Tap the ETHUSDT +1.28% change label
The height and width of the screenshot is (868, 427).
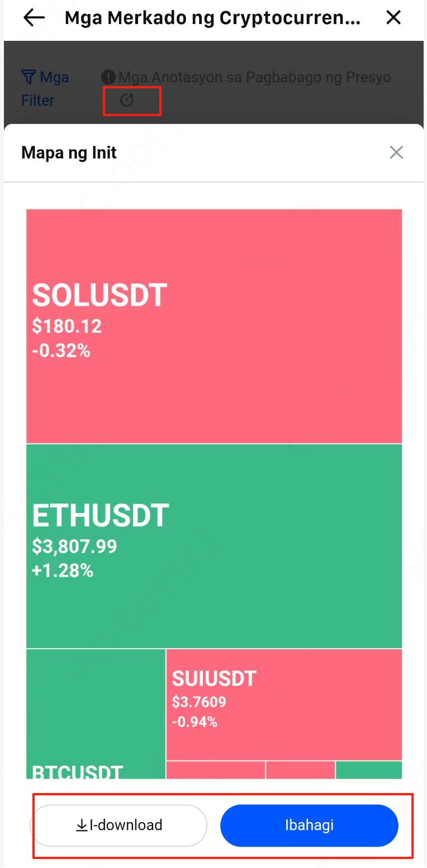63,571
